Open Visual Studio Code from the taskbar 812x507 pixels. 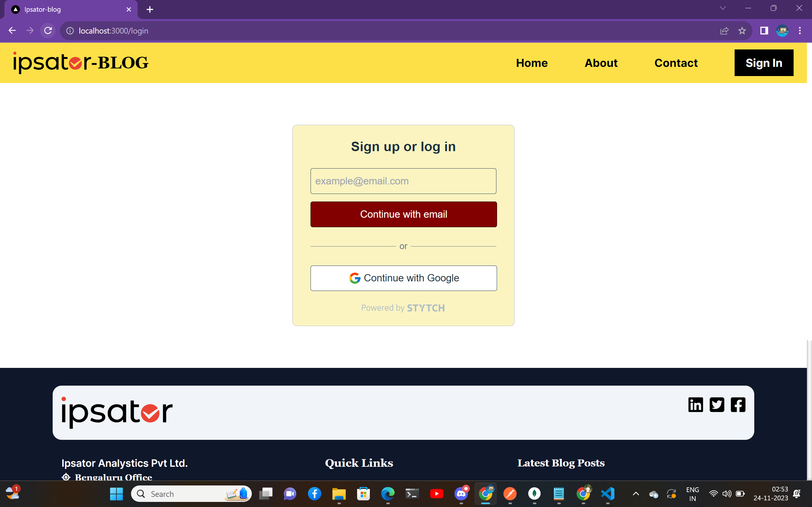click(x=607, y=494)
